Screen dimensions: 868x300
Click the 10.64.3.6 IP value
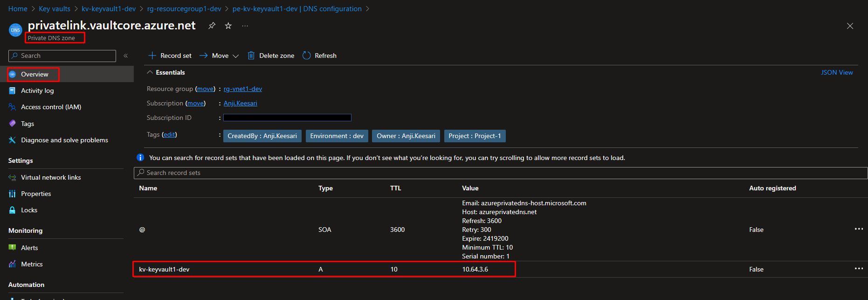click(475, 269)
